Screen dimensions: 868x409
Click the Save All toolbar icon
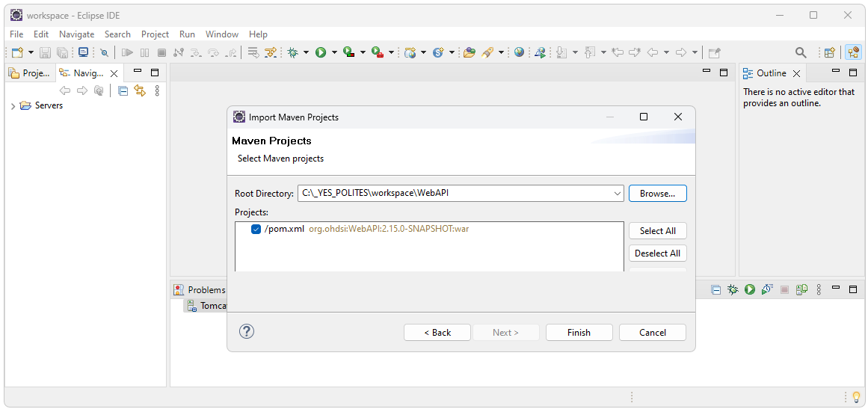(x=62, y=52)
